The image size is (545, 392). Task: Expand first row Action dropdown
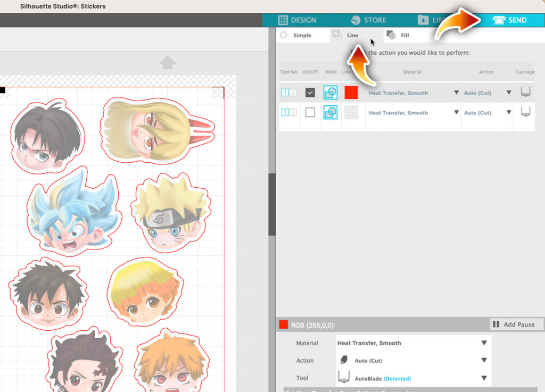click(x=509, y=93)
